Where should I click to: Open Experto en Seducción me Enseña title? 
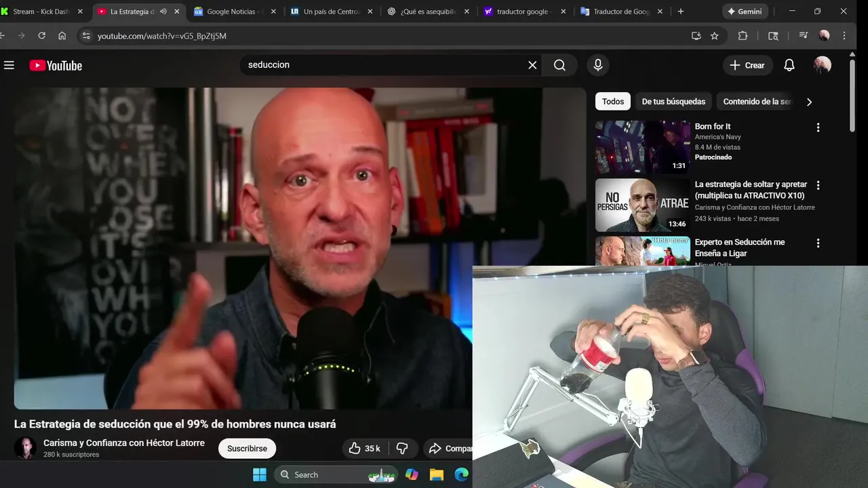740,247
